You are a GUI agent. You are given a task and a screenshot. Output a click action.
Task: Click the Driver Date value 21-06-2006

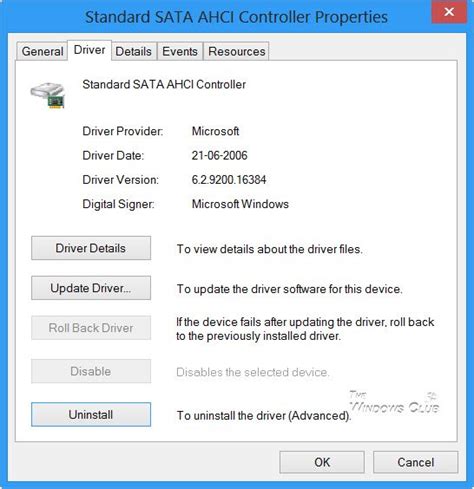[219, 155]
